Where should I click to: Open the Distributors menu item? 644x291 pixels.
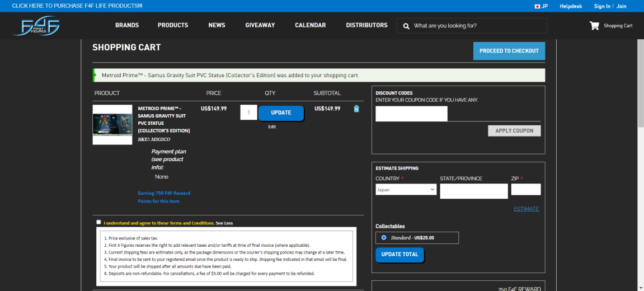[x=367, y=25]
